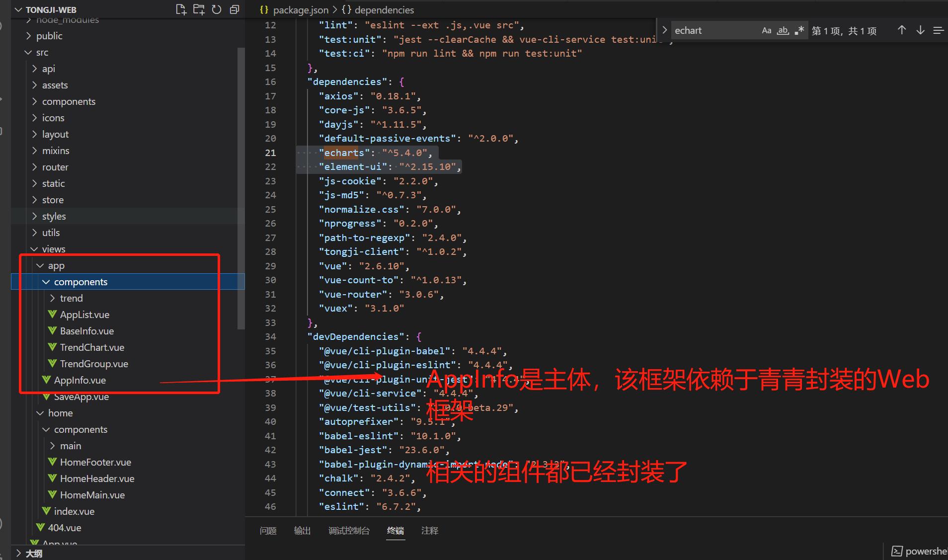Collapse all folders using the collapse icon
The width and height of the screenshot is (948, 560).
(x=235, y=9)
